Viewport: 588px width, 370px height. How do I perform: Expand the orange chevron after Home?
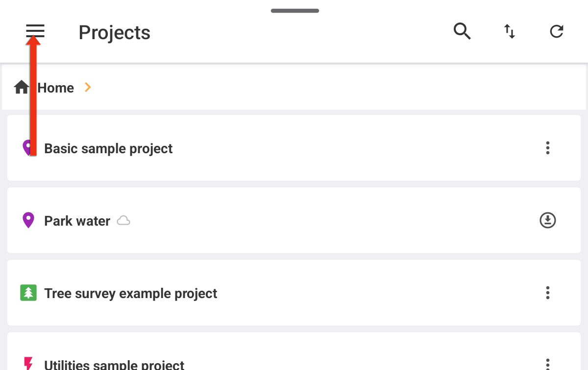tap(88, 88)
